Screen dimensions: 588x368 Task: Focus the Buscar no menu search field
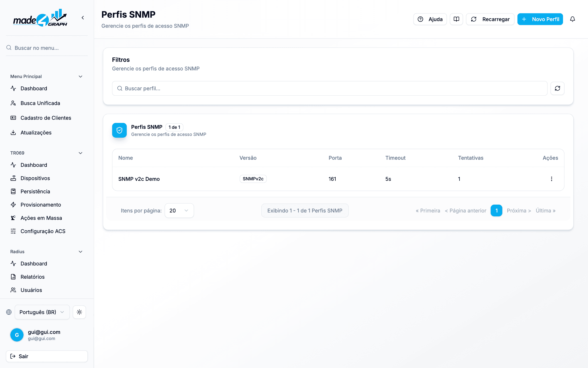pos(47,48)
